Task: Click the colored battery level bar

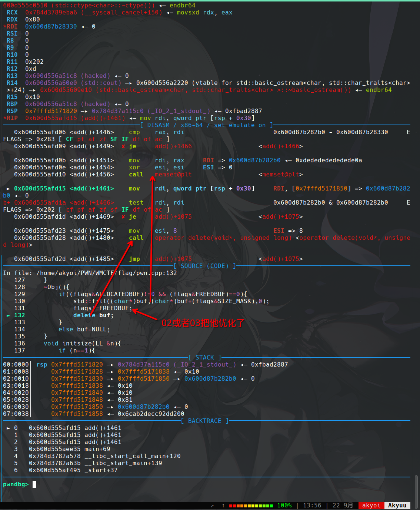Action: click(251, 506)
